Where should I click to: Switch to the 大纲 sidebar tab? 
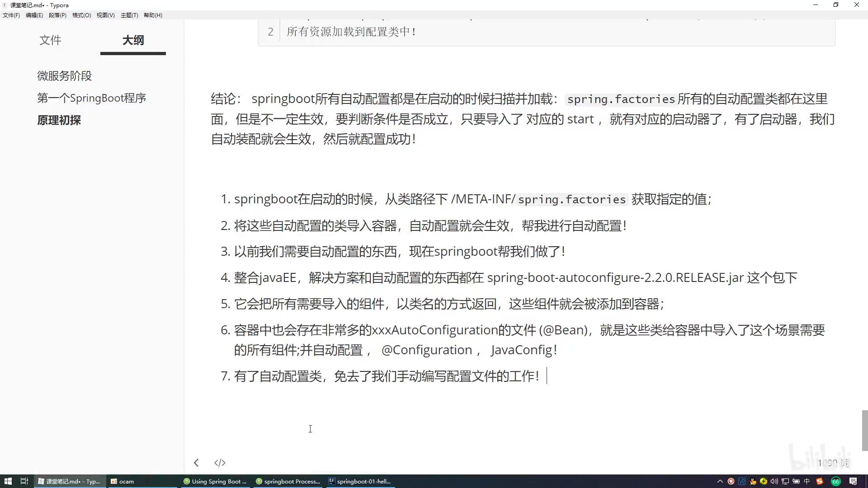pyautogui.click(x=133, y=40)
